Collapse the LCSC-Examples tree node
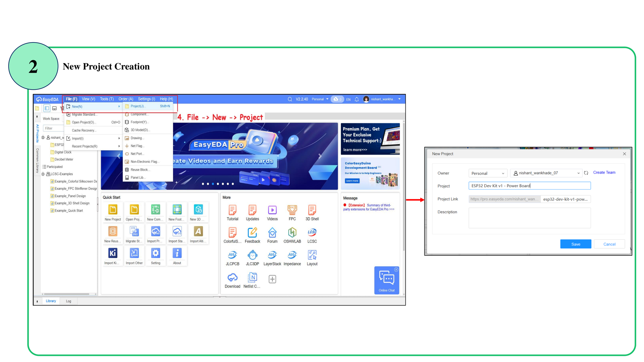 [x=43, y=174]
